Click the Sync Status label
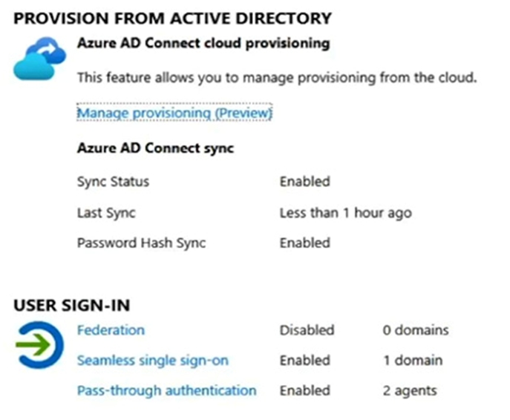The image size is (510, 420). tap(113, 182)
